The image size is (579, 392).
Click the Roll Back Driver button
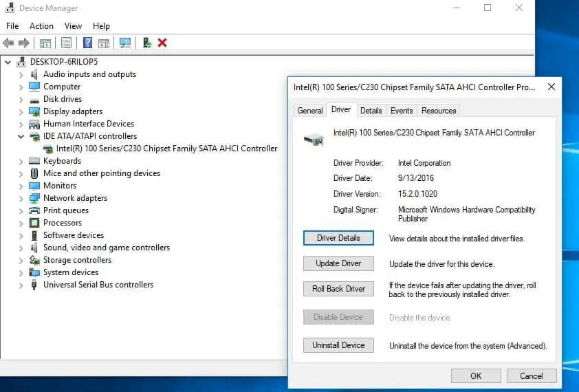click(338, 289)
